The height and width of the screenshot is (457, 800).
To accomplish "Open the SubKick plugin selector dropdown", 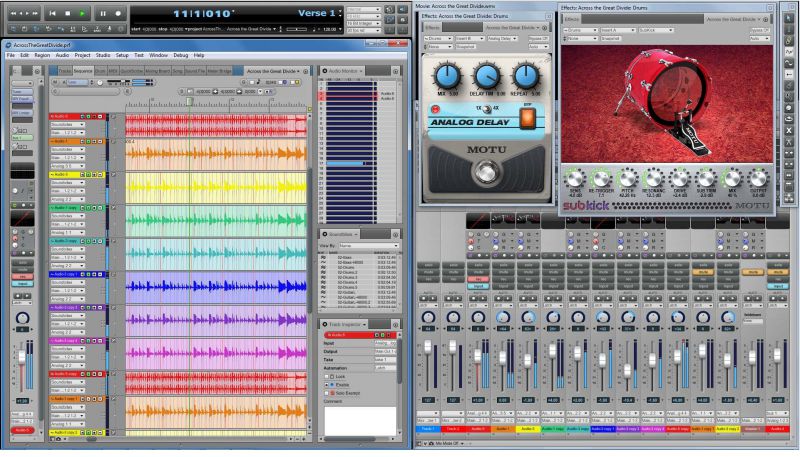I will coord(656,31).
